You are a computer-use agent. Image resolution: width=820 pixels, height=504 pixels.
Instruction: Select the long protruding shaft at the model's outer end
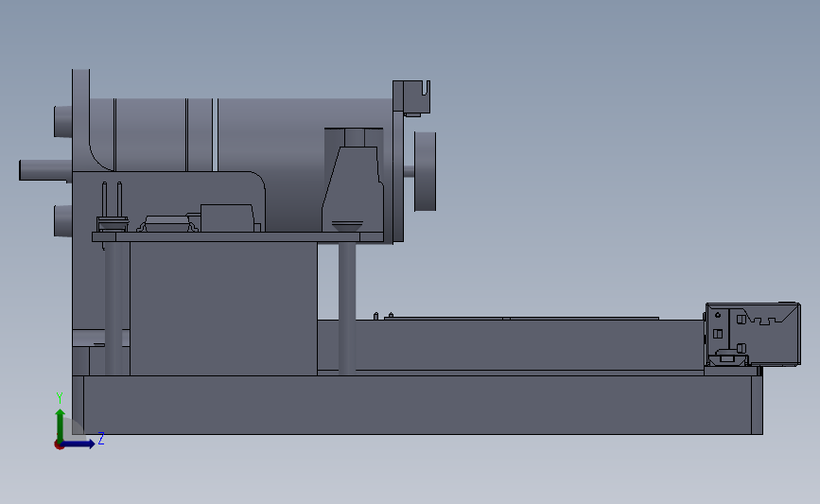(45, 171)
